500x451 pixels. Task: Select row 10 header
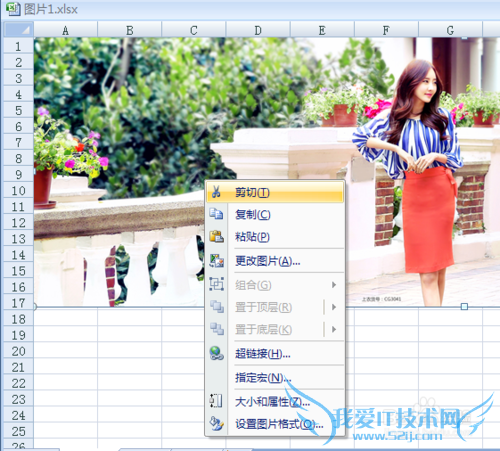pos(18,191)
